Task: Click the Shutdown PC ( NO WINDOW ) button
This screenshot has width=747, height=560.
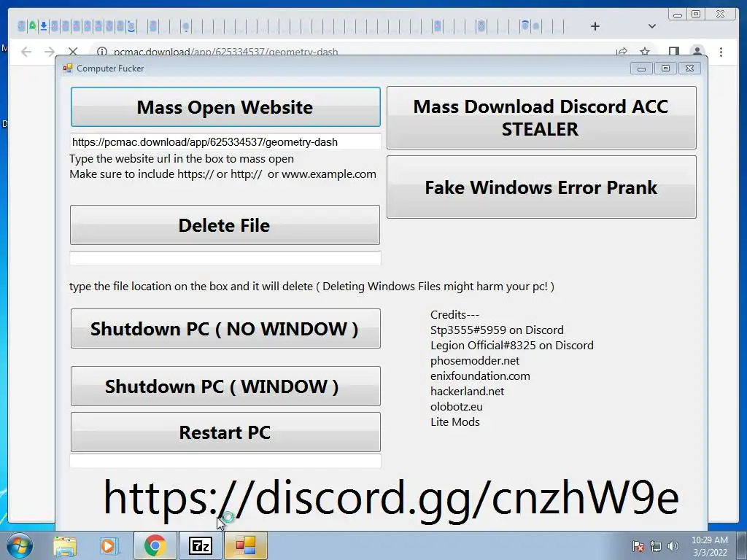Action: (225, 329)
